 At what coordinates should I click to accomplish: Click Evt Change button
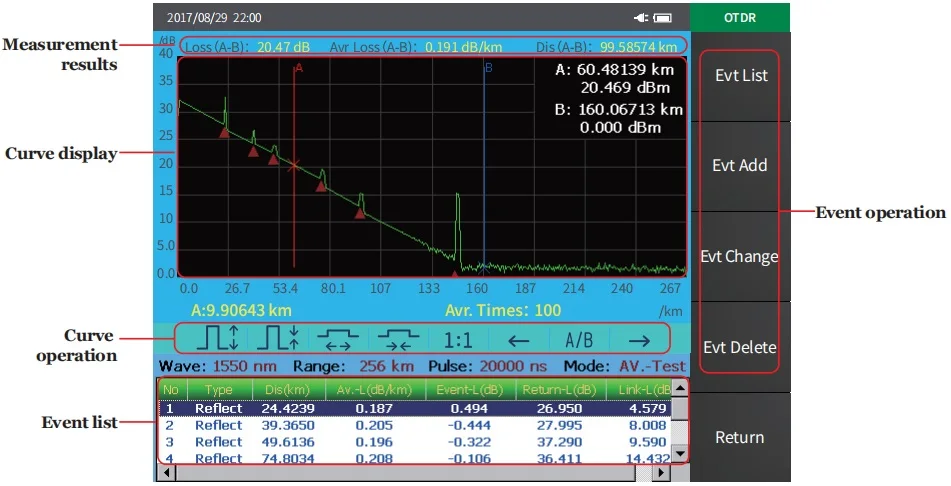(x=741, y=256)
